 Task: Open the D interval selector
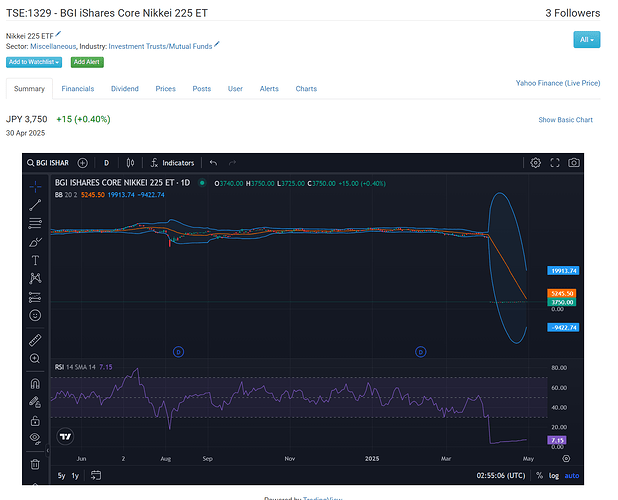106,162
